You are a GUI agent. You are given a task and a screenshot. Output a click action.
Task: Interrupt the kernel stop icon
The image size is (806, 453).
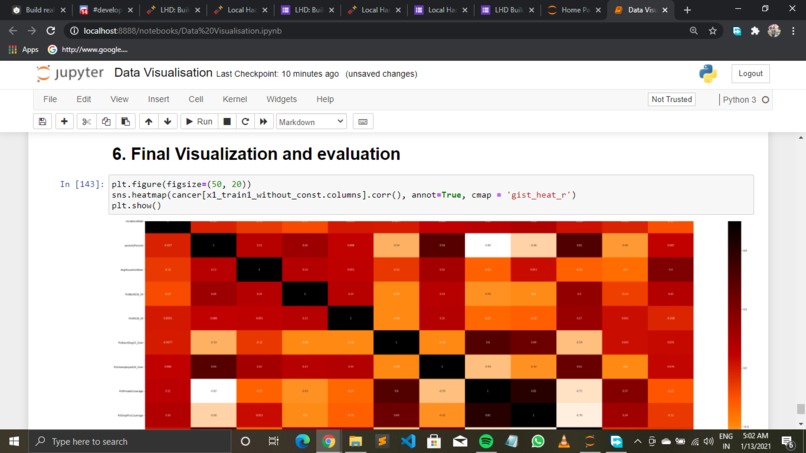point(227,122)
